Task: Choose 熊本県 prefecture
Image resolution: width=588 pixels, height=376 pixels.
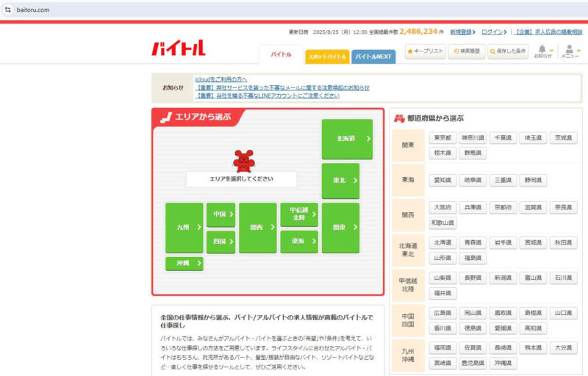Action: click(534, 348)
